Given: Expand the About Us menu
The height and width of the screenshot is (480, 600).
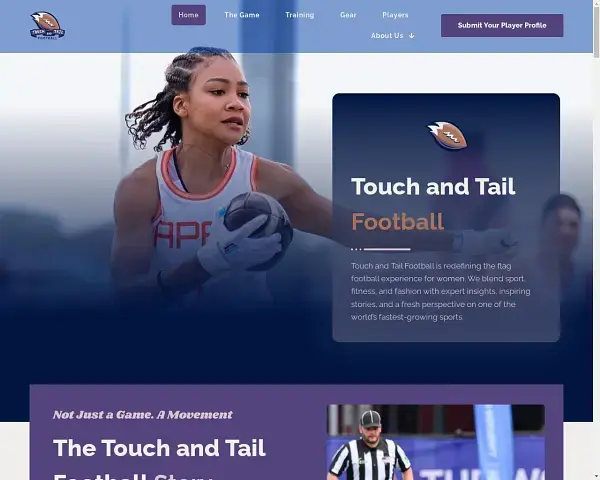Looking at the screenshot, I should 388,36.
